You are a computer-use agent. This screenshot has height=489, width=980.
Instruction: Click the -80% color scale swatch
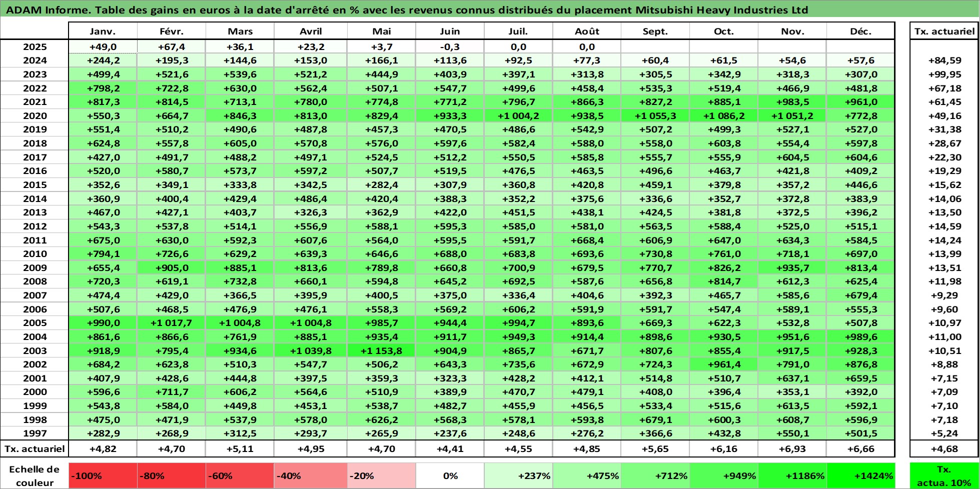click(171, 476)
